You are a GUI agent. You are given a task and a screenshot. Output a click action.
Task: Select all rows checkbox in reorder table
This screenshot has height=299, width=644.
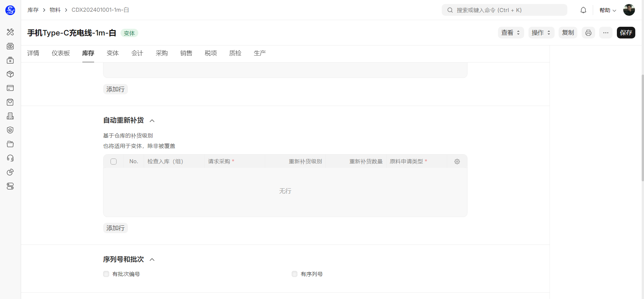(x=114, y=162)
